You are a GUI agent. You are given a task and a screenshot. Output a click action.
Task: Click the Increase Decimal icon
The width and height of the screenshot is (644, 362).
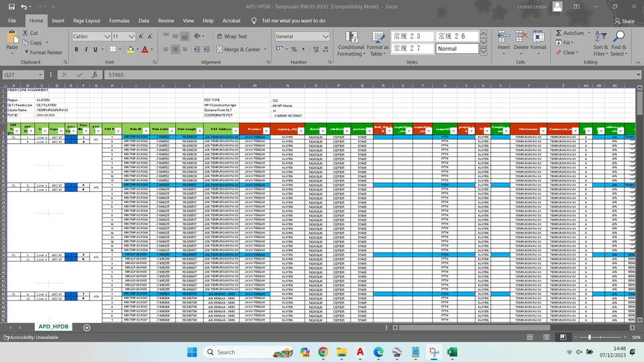(315, 49)
